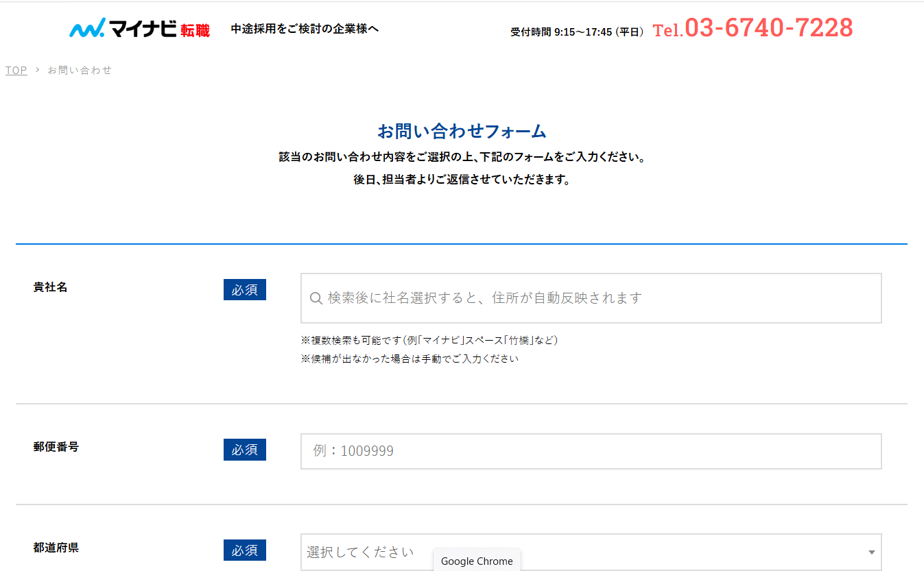Click the 中途採用をご検討の企業様へ header text
This screenshot has height=571, width=924.
tap(305, 29)
